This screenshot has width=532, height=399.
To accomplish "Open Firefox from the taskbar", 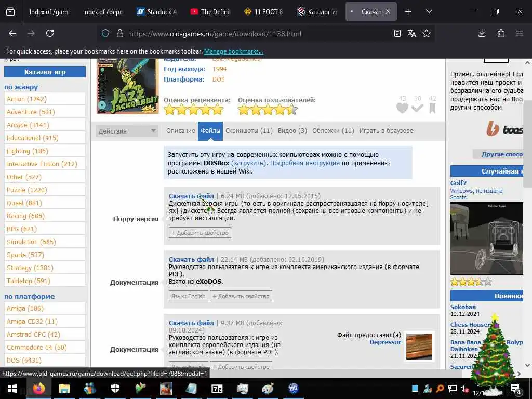I will [38, 389].
